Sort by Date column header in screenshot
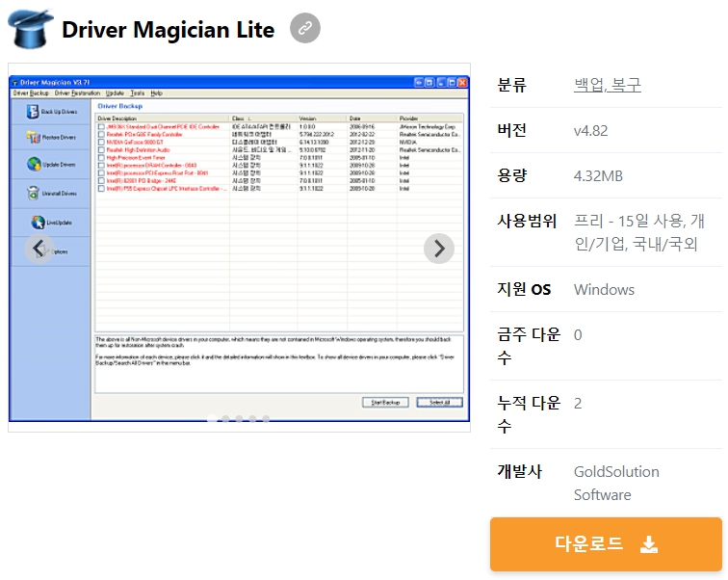The width and height of the screenshot is (728, 580). (x=372, y=119)
